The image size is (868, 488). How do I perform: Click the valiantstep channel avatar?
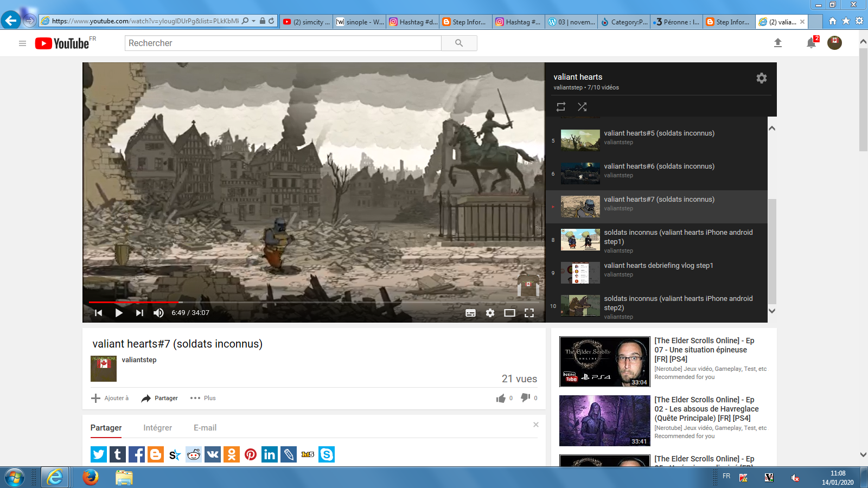coord(104,369)
